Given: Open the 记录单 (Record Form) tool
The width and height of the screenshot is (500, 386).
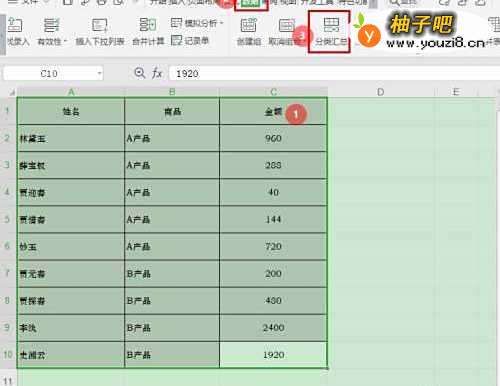Looking at the screenshot, I should tap(190, 41).
